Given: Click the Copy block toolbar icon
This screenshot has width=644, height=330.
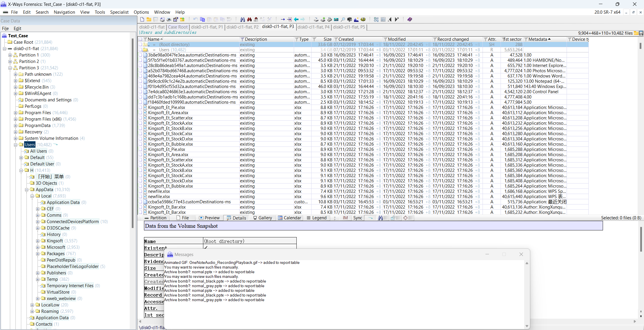Looking at the screenshot, I should click(x=202, y=20).
